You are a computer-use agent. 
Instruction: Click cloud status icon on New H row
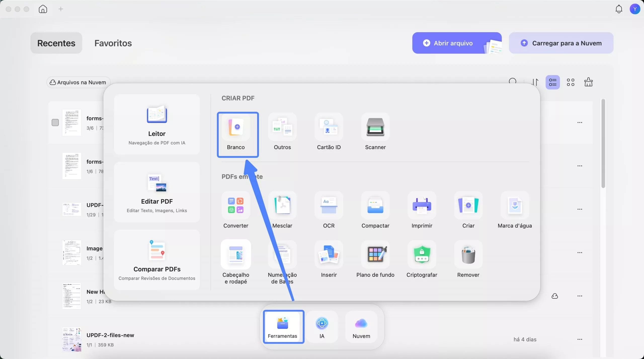click(555, 296)
